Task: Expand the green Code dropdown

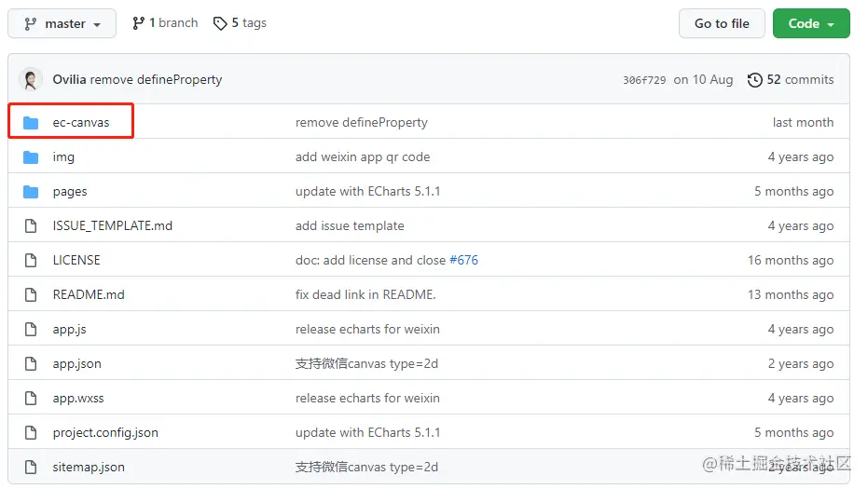Action: [x=810, y=24]
